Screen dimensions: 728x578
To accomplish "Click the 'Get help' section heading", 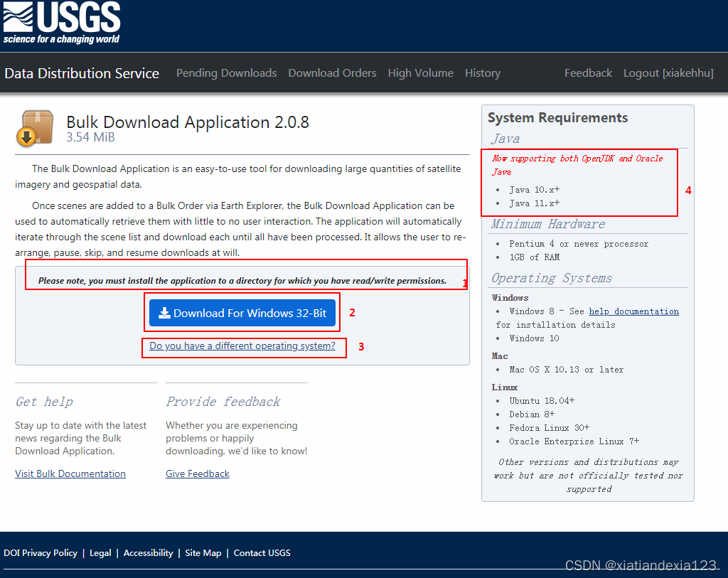I will tap(44, 402).
